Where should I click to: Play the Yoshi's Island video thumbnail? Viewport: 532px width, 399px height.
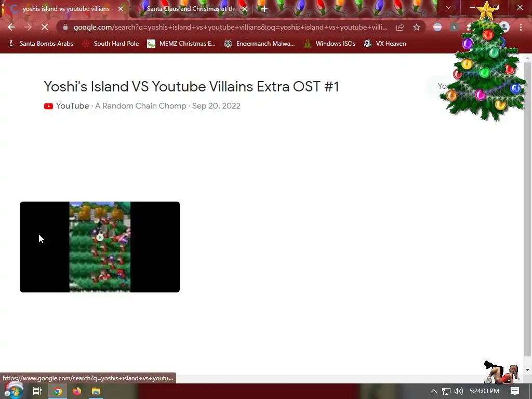click(100, 247)
